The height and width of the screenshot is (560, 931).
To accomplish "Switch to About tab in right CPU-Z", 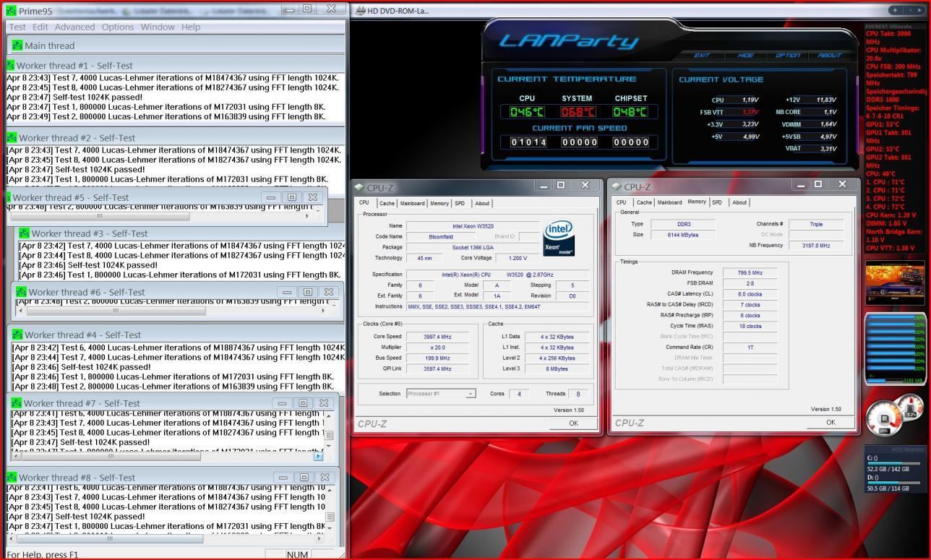I will coord(739,202).
